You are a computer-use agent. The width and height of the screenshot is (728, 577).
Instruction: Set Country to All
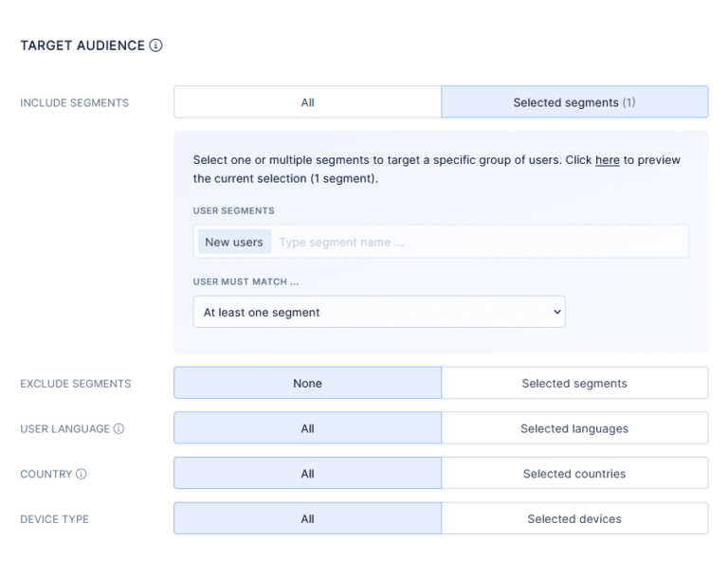[x=307, y=474]
